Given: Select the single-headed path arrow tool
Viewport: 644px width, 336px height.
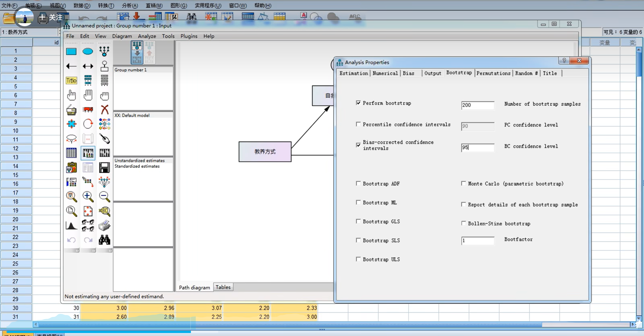Looking at the screenshot, I should click(x=71, y=66).
